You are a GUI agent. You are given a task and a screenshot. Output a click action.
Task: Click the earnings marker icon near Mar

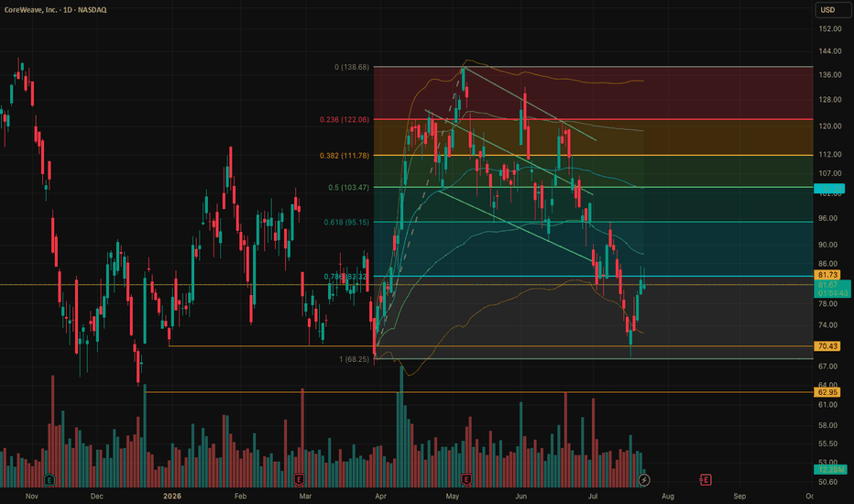[x=299, y=480]
